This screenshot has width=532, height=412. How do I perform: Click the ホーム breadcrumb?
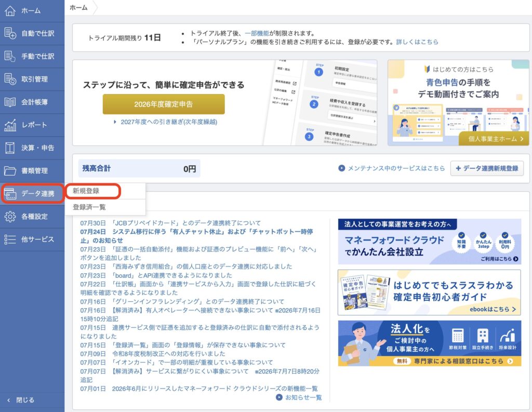point(78,7)
